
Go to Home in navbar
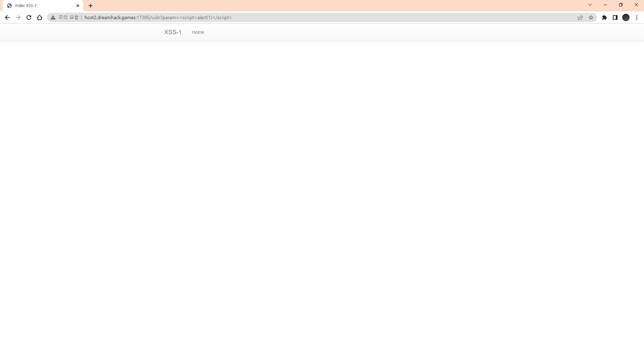pyautogui.click(x=198, y=32)
